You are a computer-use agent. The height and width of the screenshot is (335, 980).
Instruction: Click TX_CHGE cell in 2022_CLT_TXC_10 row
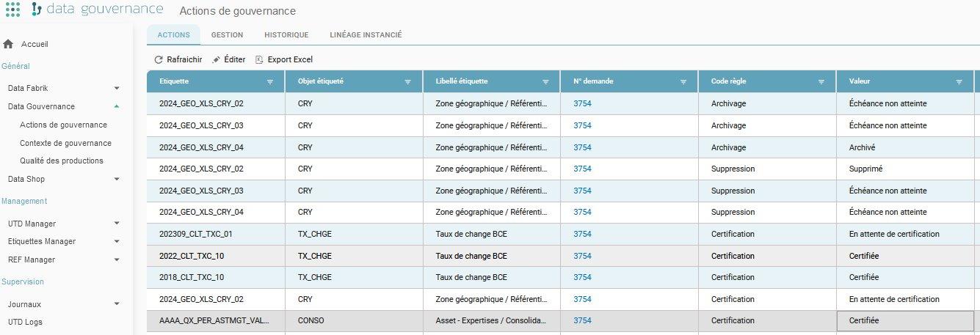point(355,256)
